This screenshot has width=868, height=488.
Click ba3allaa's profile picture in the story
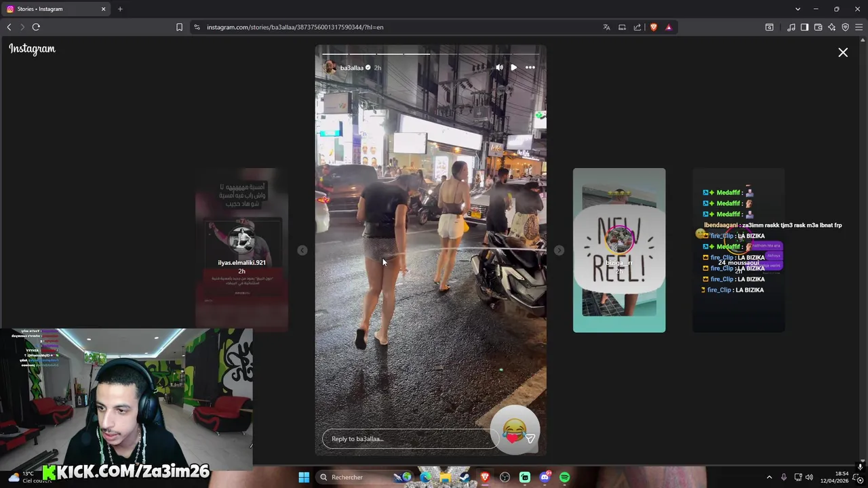330,67
